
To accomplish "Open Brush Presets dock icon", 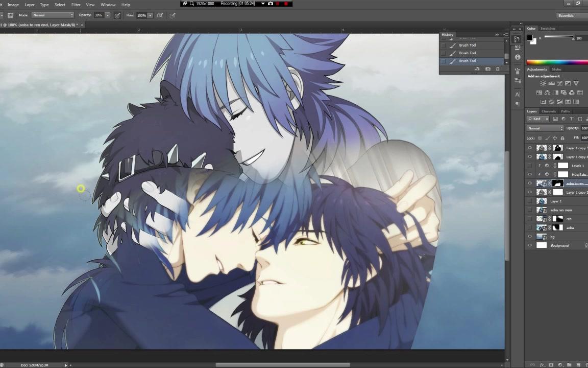I will tap(518, 80).
